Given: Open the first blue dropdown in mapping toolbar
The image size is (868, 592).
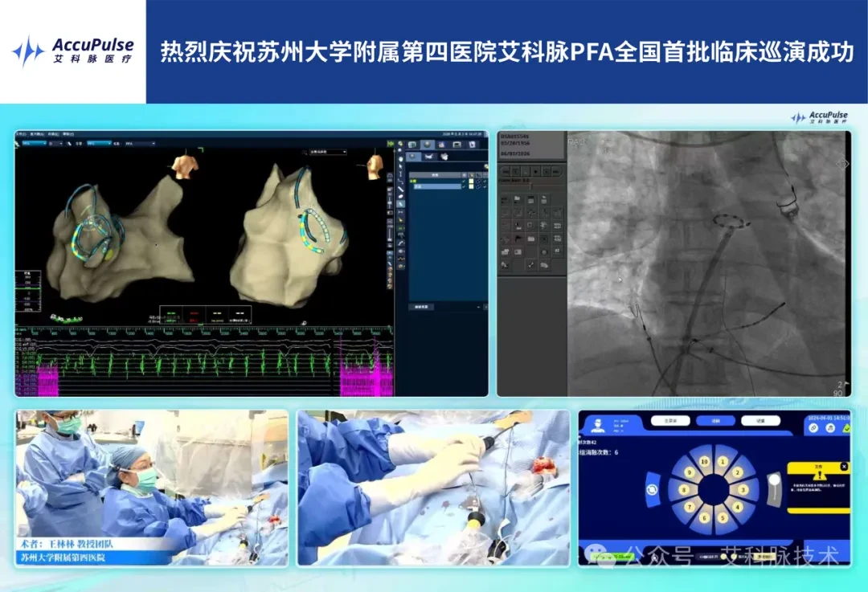Looking at the screenshot, I should (x=35, y=143).
